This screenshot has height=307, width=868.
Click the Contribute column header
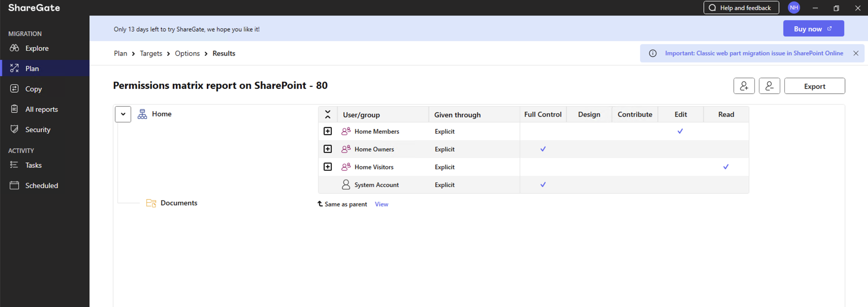coord(635,114)
